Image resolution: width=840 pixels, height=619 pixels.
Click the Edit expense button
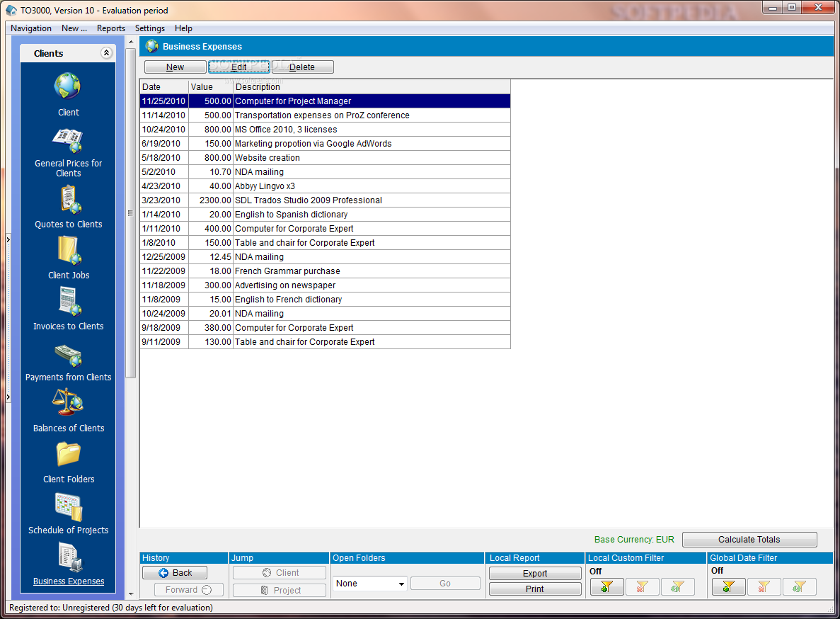pos(239,67)
